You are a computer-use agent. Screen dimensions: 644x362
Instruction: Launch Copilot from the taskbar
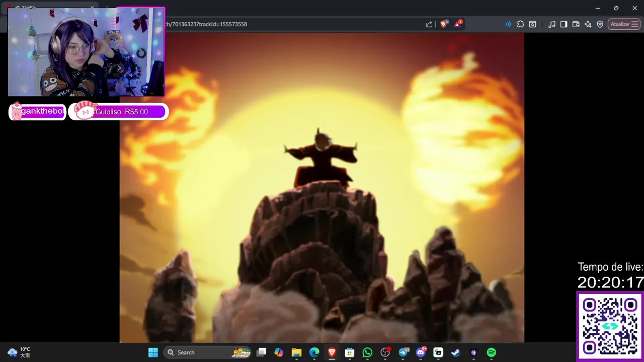(x=279, y=352)
